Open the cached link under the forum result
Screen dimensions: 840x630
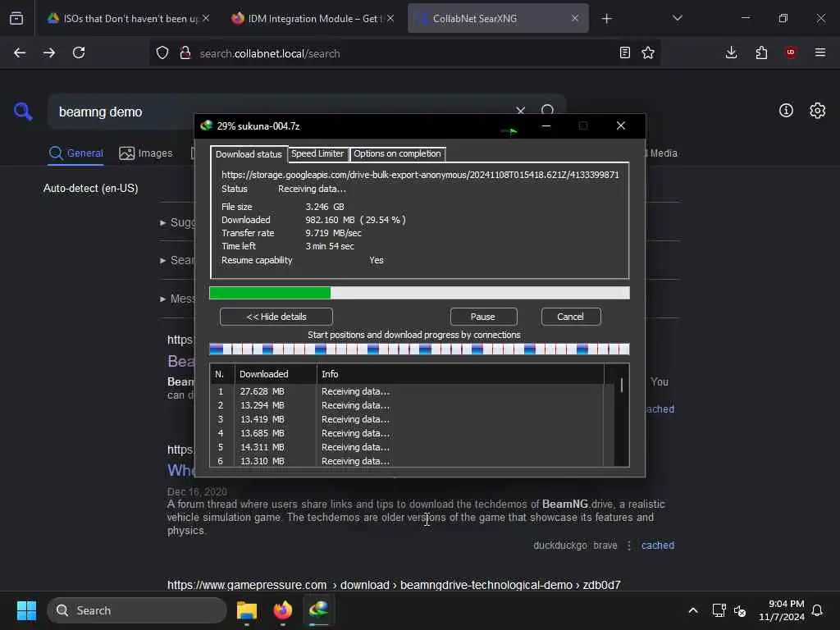pyautogui.click(x=658, y=546)
